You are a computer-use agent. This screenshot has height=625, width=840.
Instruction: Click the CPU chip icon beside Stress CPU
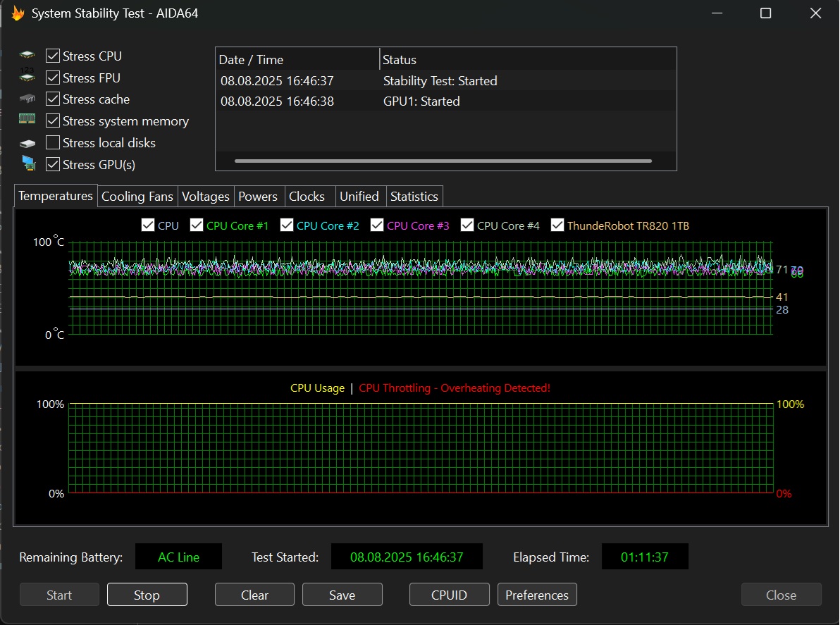tap(27, 56)
